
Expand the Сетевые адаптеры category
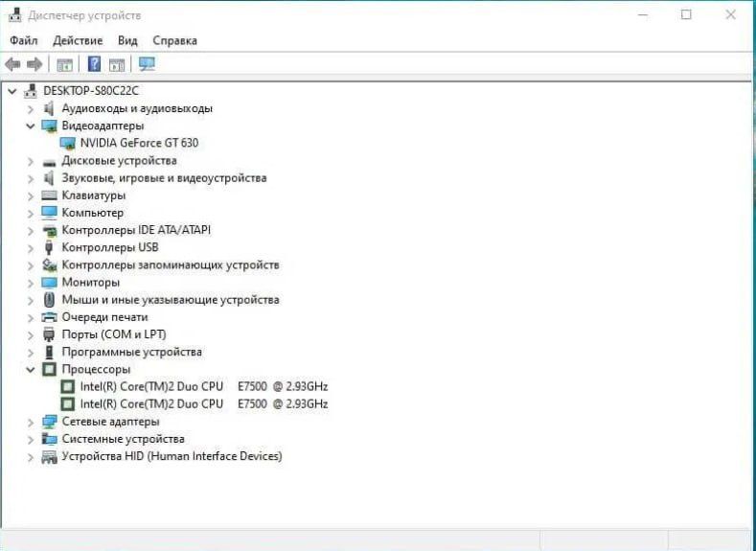coord(31,423)
